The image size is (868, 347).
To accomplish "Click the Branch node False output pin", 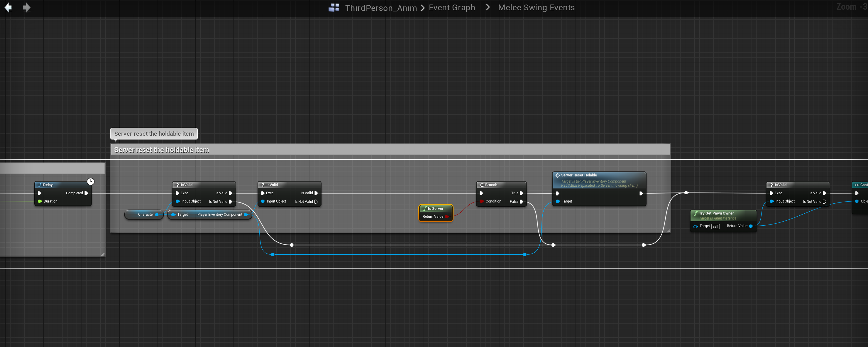I will coord(521,202).
